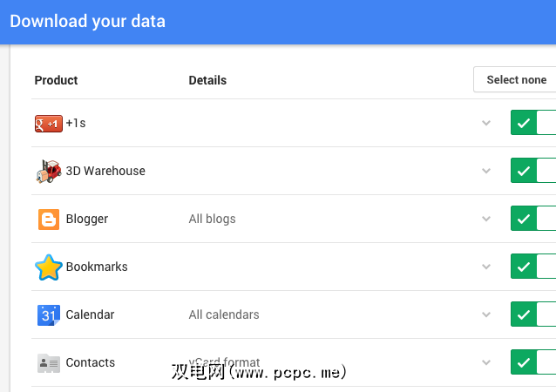This screenshot has height=392, width=556.
Task: Click the 3D Warehouse truck icon
Action: click(x=48, y=171)
